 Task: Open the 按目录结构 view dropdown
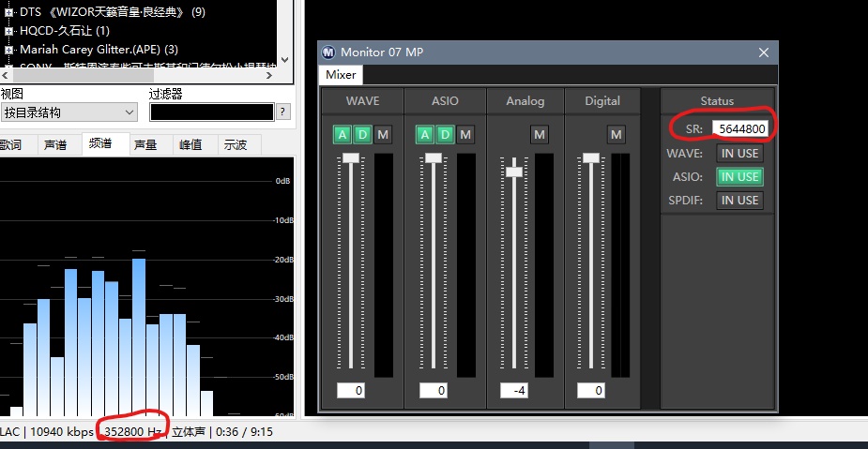click(x=129, y=112)
